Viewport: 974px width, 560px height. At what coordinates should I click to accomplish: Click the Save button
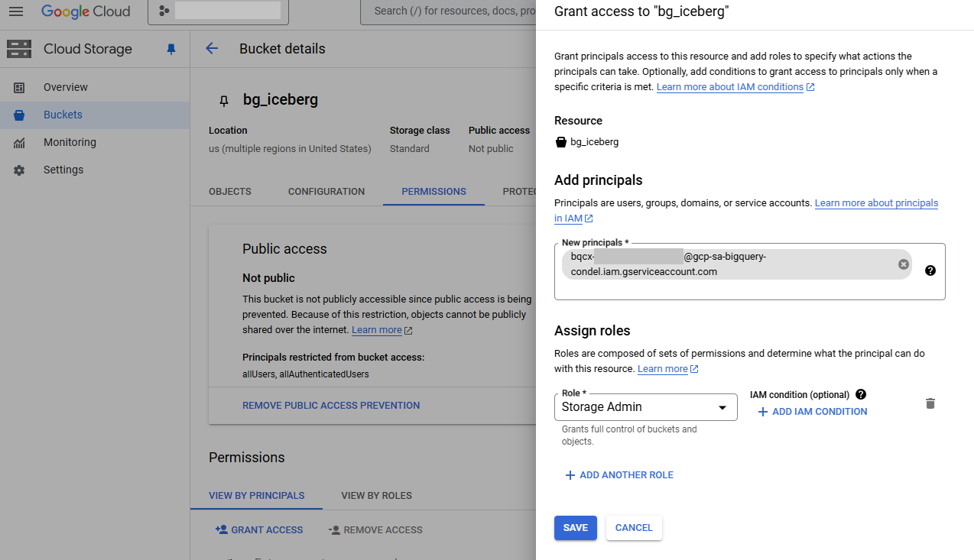click(576, 528)
